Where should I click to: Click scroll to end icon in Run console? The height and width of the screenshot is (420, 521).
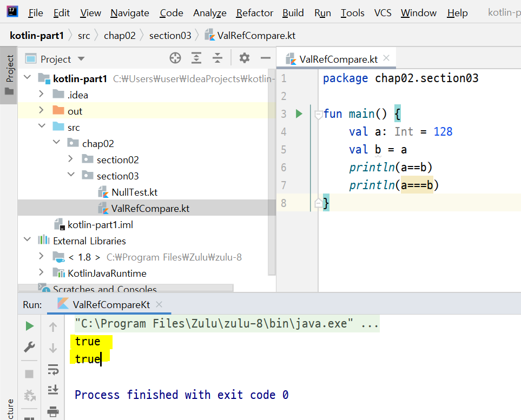(x=53, y=389)
